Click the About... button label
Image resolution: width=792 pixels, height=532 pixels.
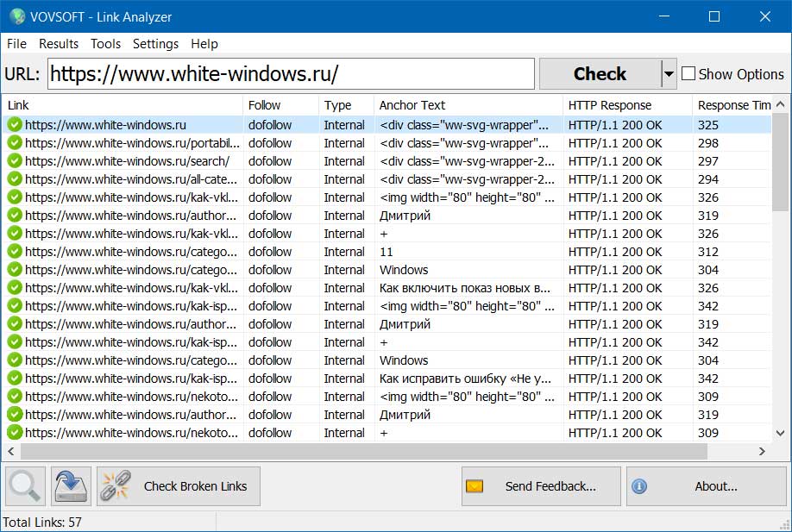[716, 486]
